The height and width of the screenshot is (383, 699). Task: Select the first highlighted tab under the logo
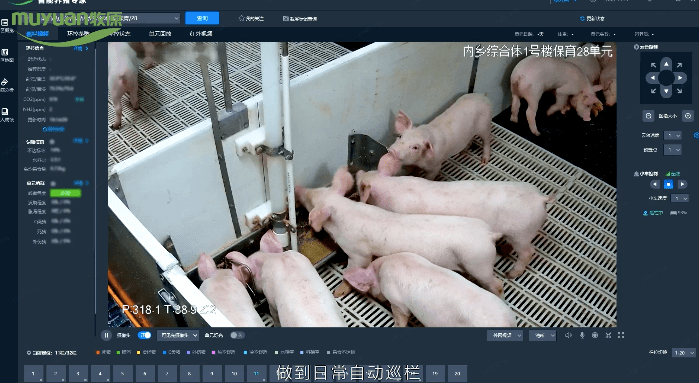(x=37, y=33)
